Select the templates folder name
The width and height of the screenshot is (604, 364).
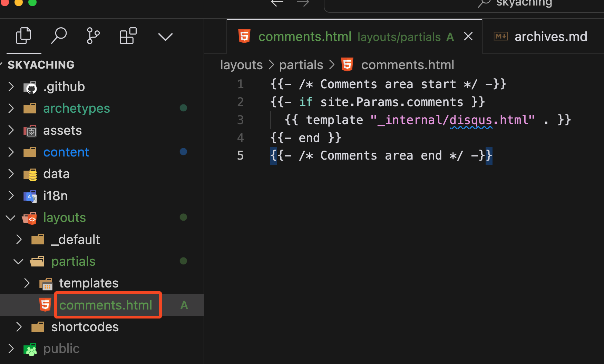pyautogui.click(x=89, y=283)
